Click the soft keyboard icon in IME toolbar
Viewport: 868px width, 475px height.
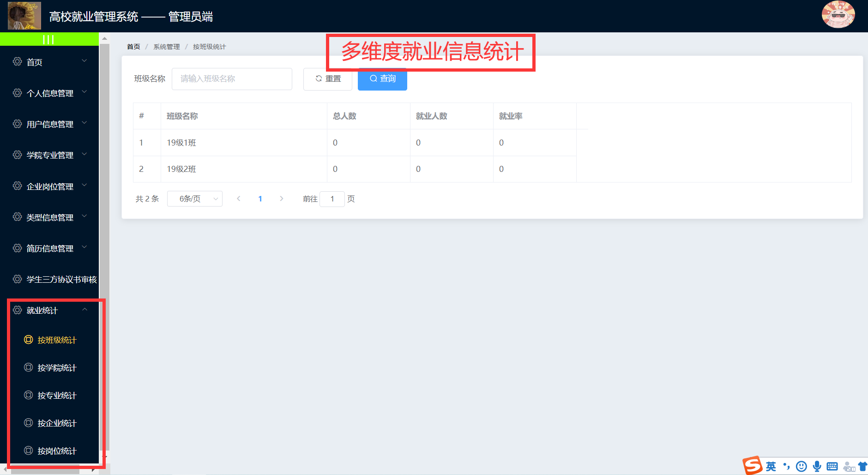click(x=832, y=466)
